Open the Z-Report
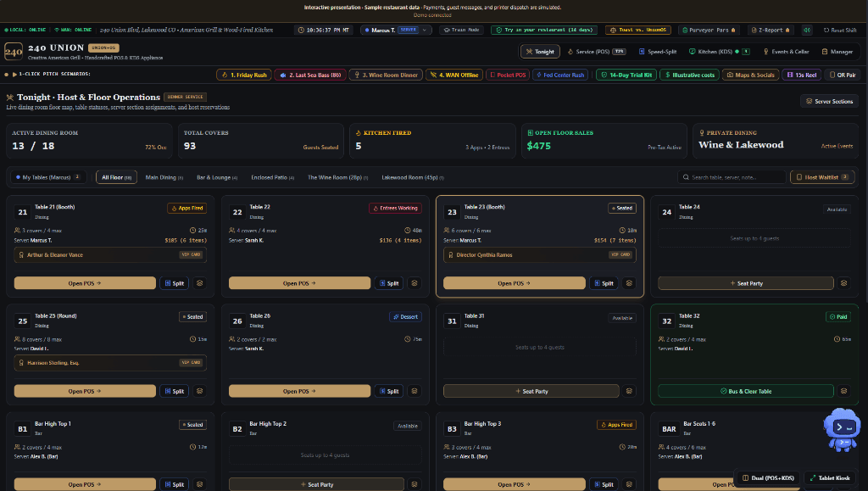The image size is (868, 491). click(770, 30)
